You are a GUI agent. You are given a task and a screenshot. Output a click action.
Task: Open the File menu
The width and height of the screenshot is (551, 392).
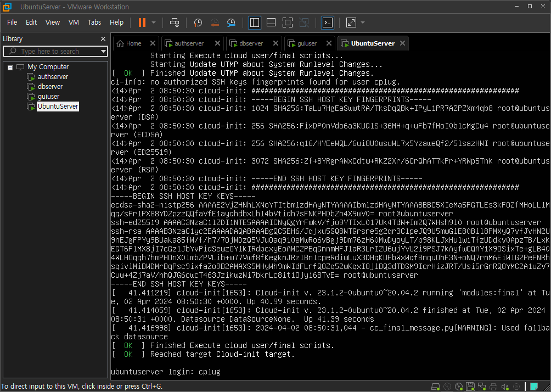tap(12, 22)
